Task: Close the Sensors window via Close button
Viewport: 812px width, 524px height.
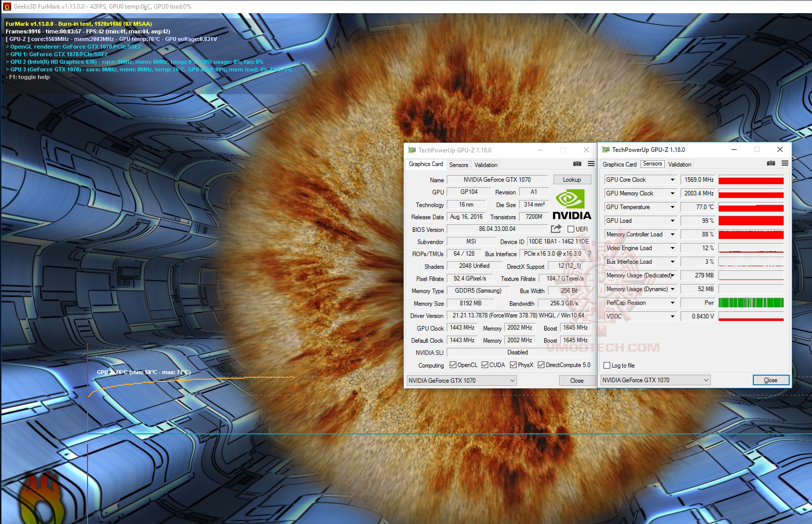Action: click(771, 380)
